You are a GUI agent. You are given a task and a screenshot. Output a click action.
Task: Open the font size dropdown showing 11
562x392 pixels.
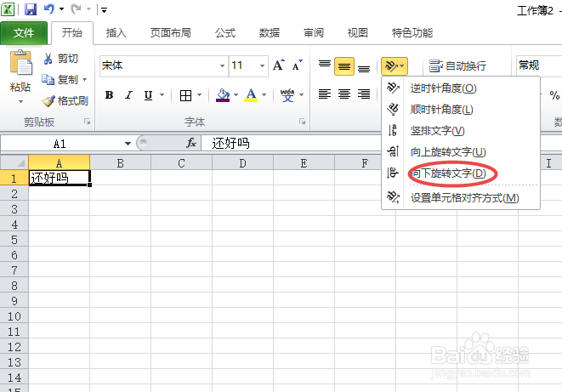coord(263,66)
